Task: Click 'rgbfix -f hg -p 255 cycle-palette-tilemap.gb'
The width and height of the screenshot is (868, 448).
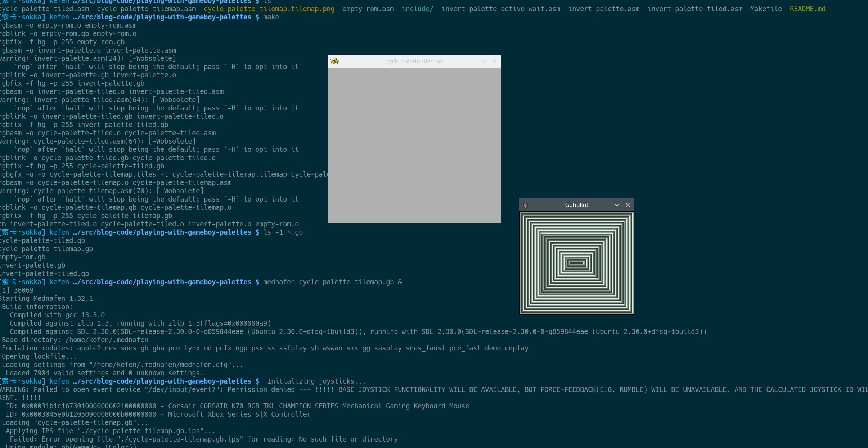Action: coord(86,216)
